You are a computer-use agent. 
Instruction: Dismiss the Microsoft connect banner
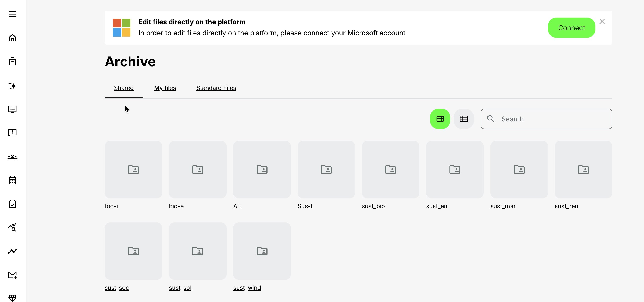[x=602, y=22]
